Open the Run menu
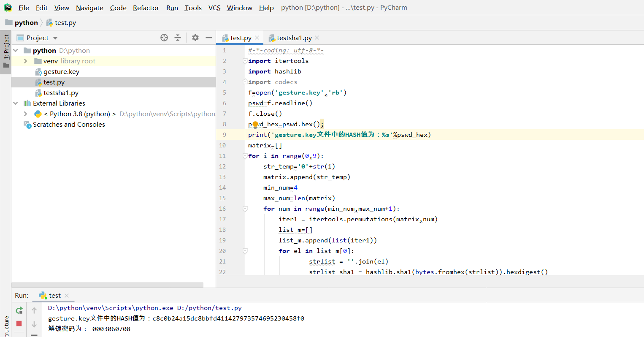The image size is (644, 337). (x=172, y=8)
